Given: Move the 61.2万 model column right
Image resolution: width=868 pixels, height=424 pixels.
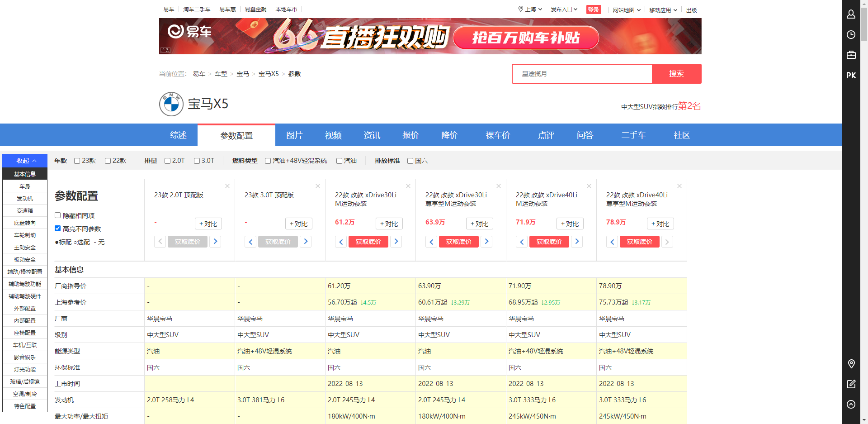Looking at the screenshot, I should coord(396,242).
